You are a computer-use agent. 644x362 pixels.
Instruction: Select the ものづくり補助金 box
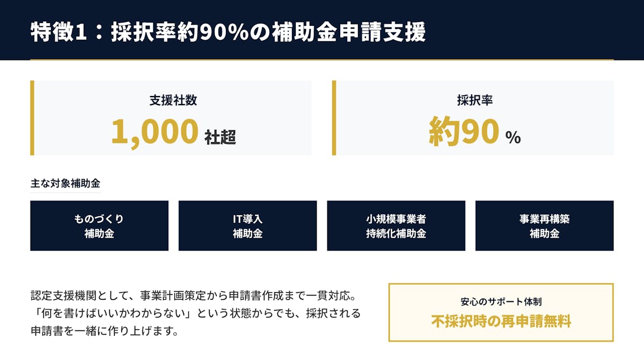99,226
